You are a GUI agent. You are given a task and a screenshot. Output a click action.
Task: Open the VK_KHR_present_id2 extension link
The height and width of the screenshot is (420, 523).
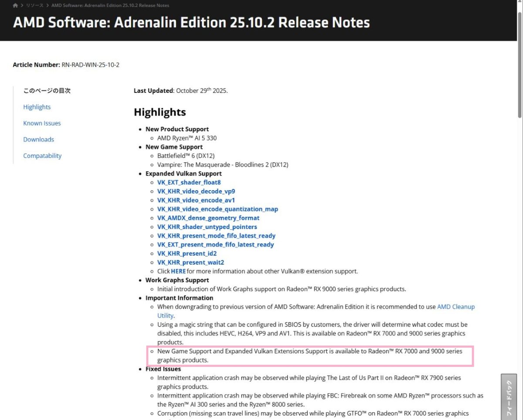187,253
